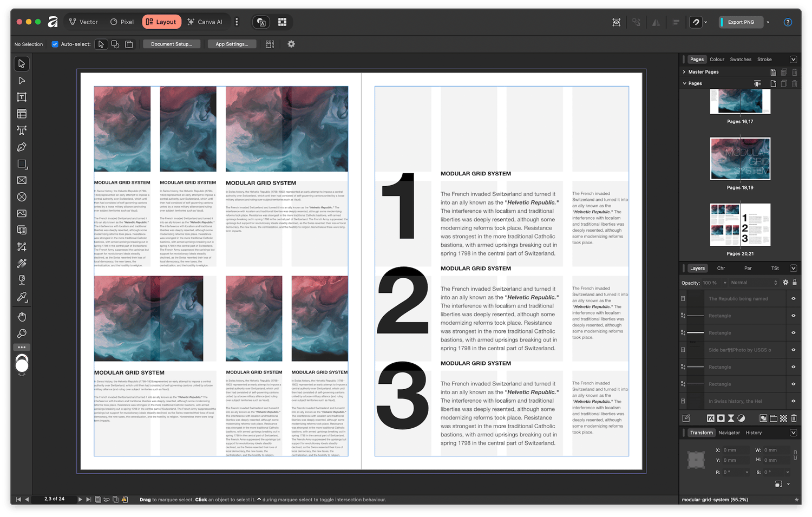
Task: Open App Settings button
Action: click(x=232, y=44)
